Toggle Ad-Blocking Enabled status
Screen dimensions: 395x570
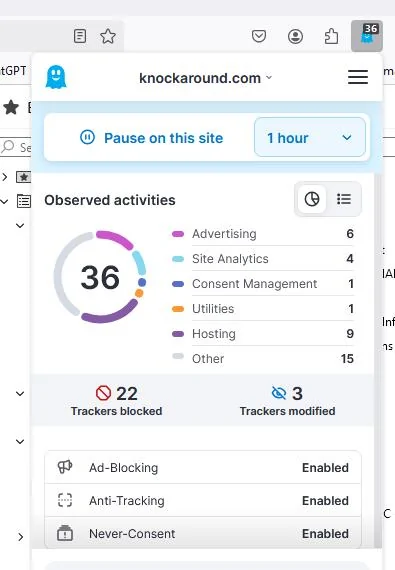(x=325, y=467)
